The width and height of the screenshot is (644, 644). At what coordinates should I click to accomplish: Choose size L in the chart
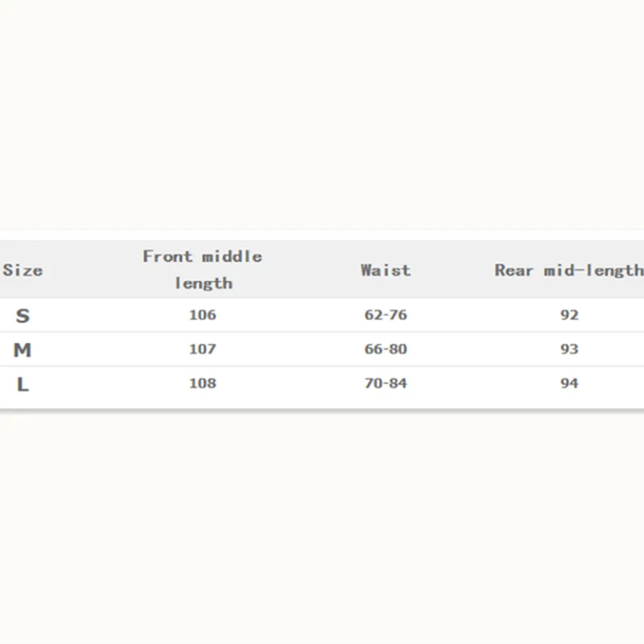click(x=23, y=384)
